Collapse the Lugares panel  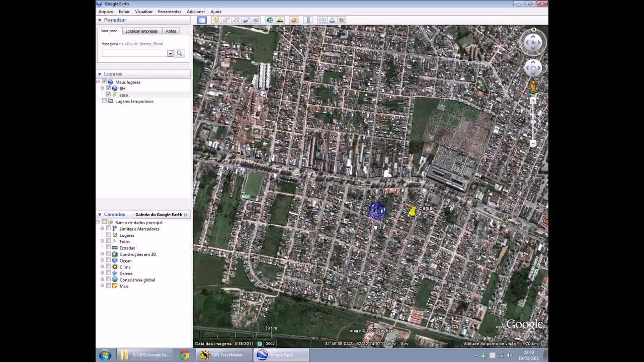pyautogui.click(x=100, y=74)
